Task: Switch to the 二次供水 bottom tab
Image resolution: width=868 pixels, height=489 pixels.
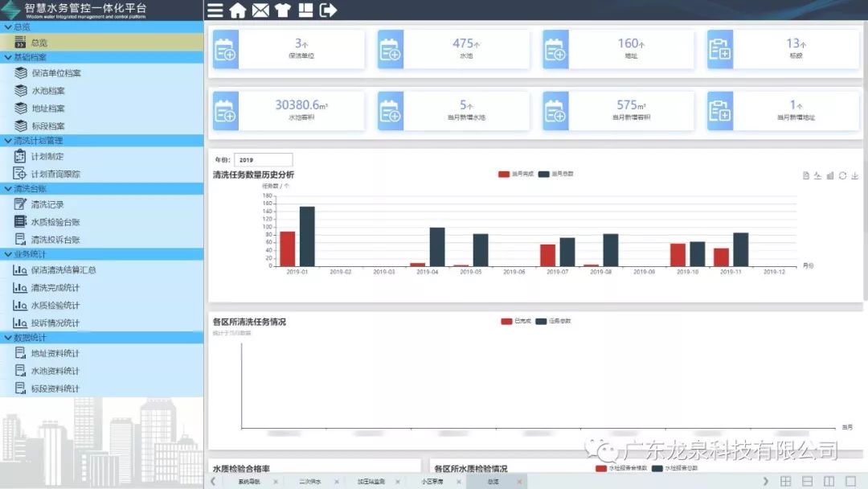Action: coord(309,482)
